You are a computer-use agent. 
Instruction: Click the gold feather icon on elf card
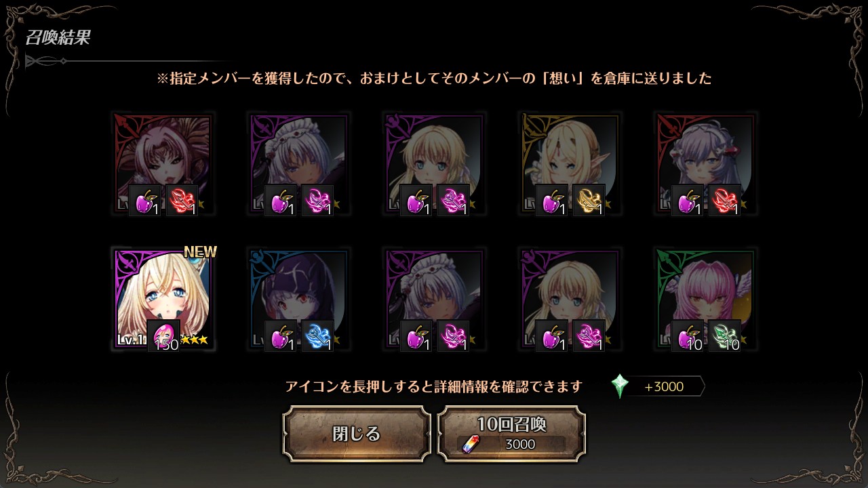[589, 200]
